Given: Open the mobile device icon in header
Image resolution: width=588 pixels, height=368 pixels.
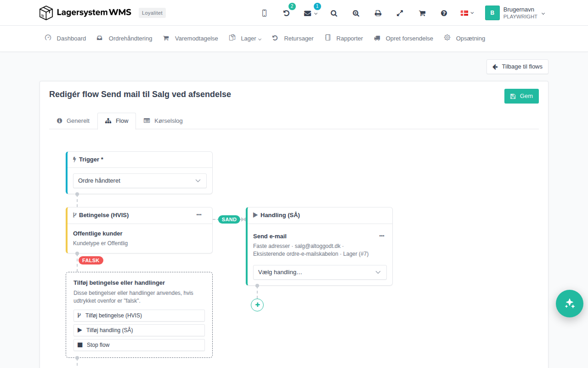Looking at the screenshot, I should (264, 13).
